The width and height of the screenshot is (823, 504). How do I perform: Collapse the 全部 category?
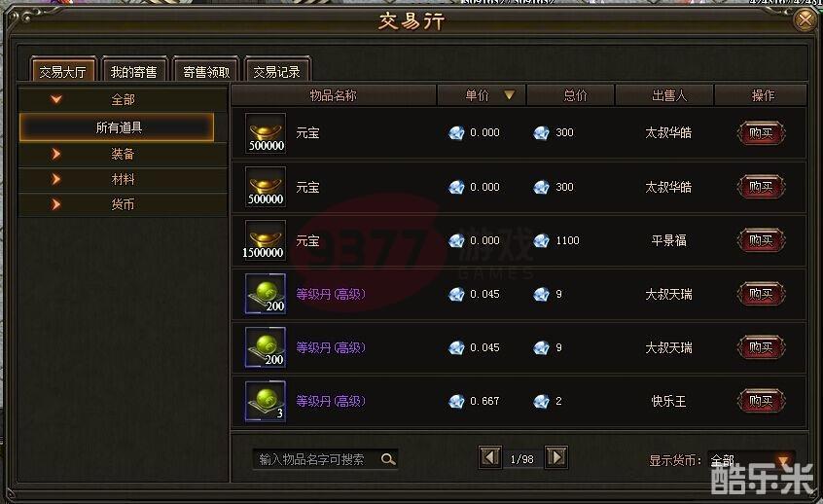click(123, 99)
